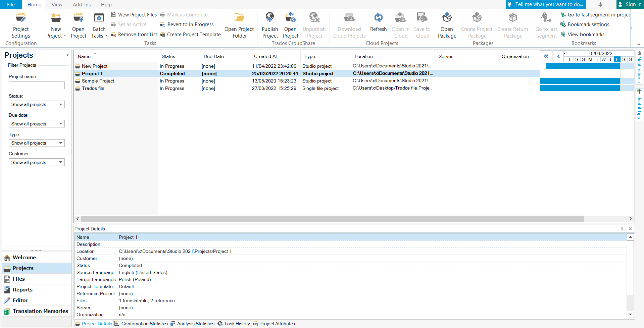The image size is (644, 328).
Task: Sort projects by the Name column header
Action: 116,56
